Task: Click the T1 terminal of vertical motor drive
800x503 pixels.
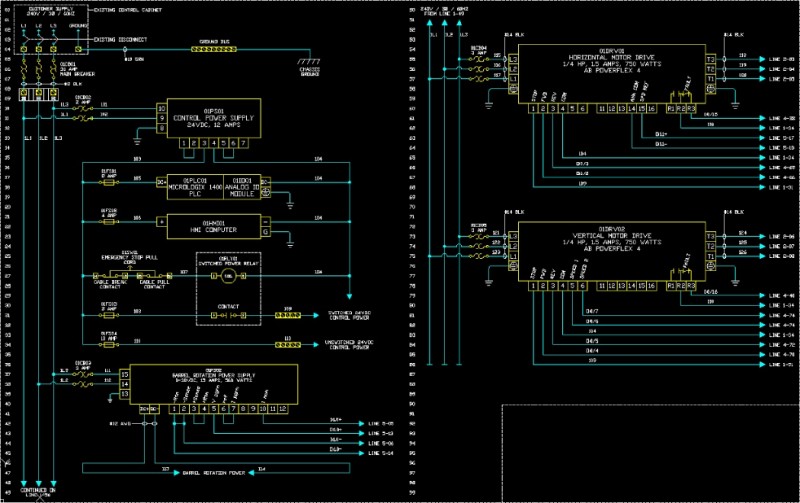Action: click(x=711, y=256)
